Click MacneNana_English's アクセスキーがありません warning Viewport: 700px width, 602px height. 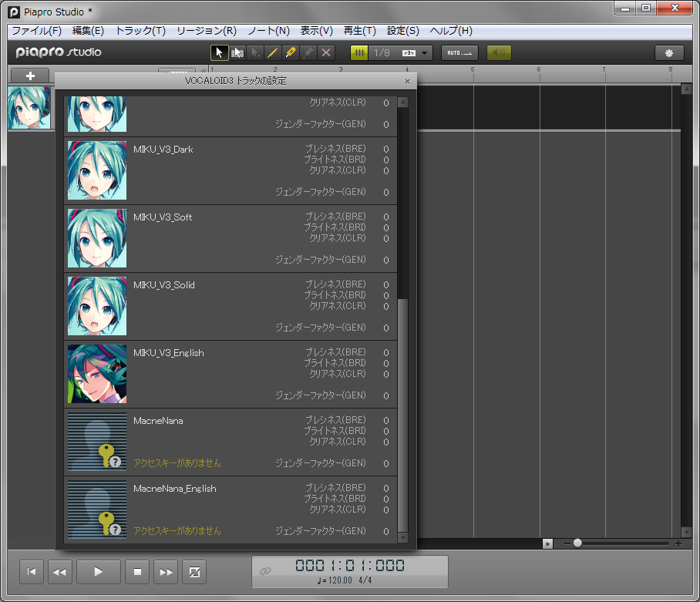point(177,531)
